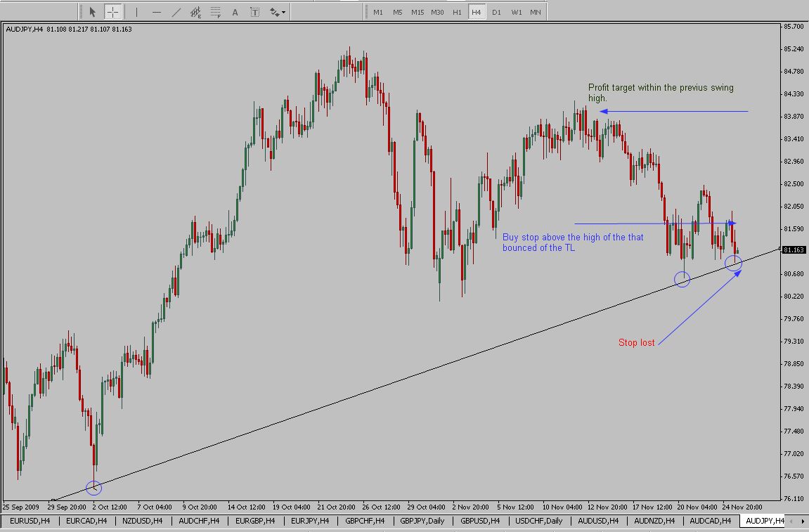Choose the text label tool
This screenshot has height=532, width=809.
click(254, 12)
